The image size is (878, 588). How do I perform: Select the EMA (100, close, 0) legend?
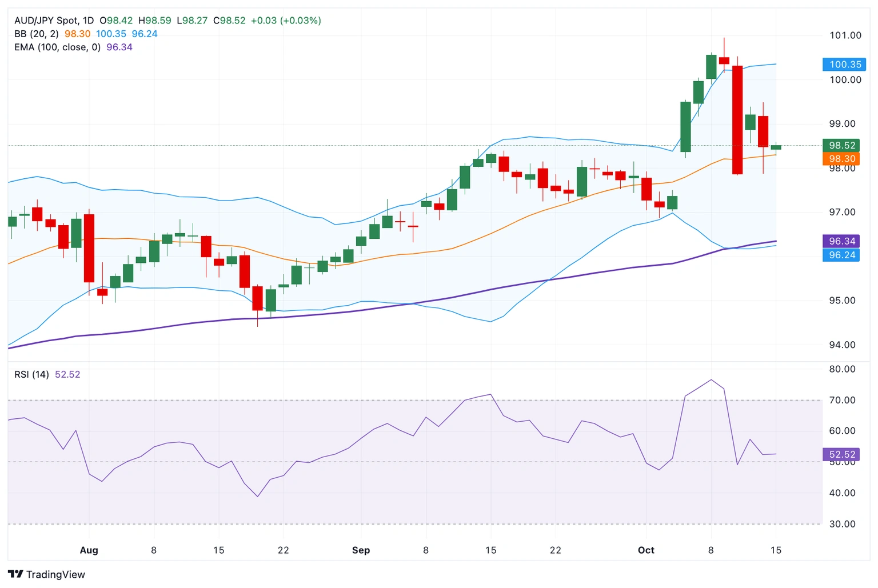[x=57, y=47]
